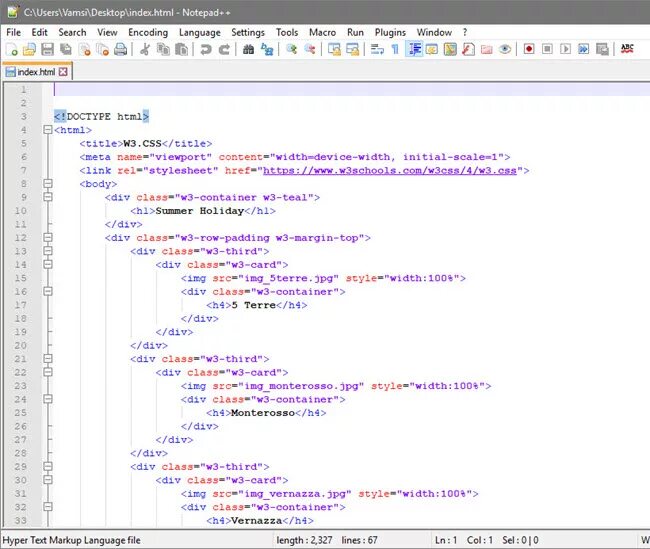
Task: Synchronize vertical scrolling icon
Action: (334, 49)
